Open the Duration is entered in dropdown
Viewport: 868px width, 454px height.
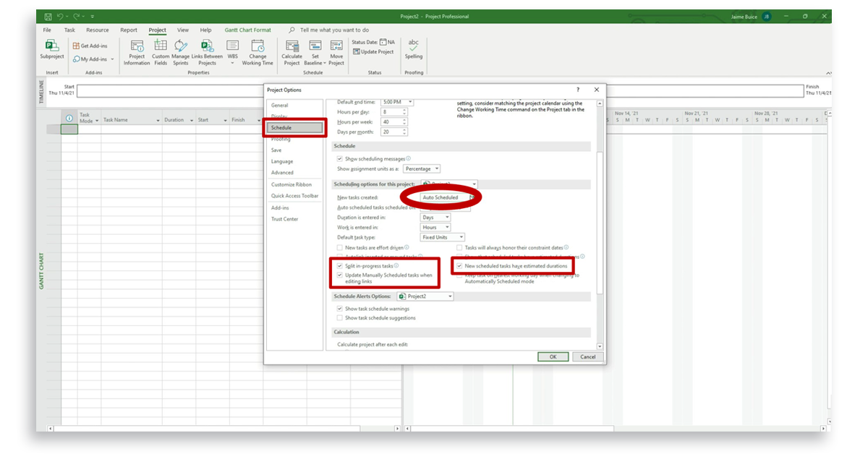[434, 217]
